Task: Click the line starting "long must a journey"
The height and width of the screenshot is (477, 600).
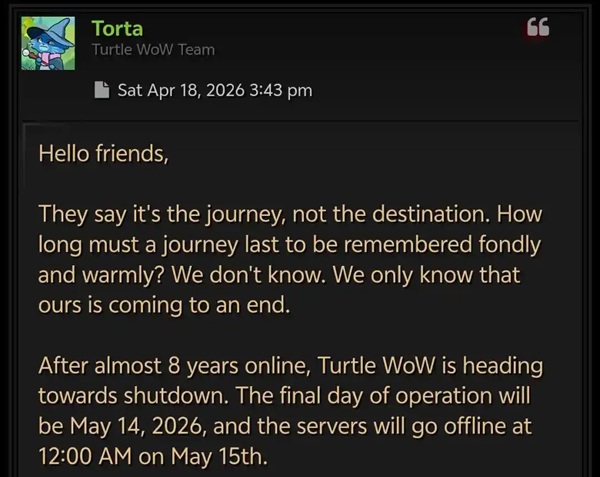Action: pos(289,245)
